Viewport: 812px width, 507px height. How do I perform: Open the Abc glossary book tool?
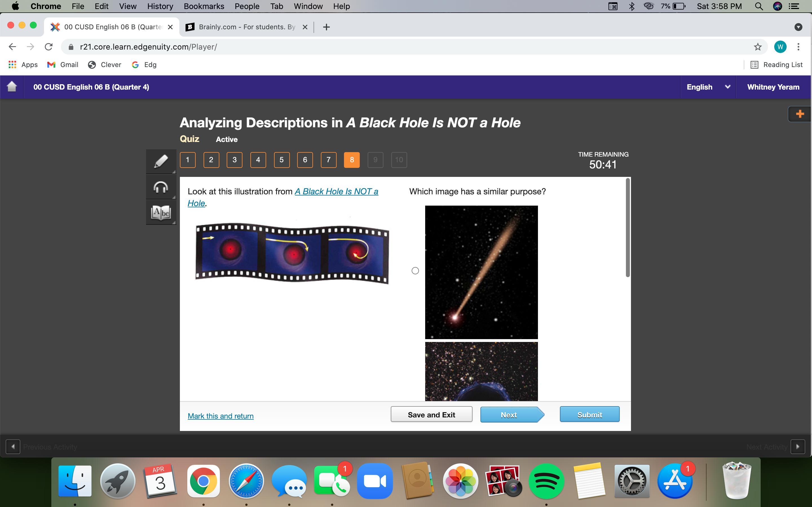click(x=161, y=213)
